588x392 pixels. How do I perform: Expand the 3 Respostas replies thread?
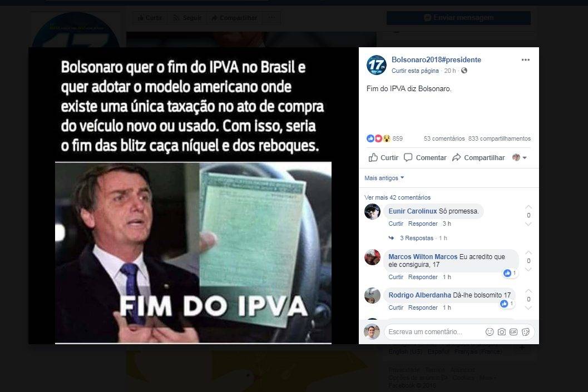pyautogui.click(x=416, y=238)
